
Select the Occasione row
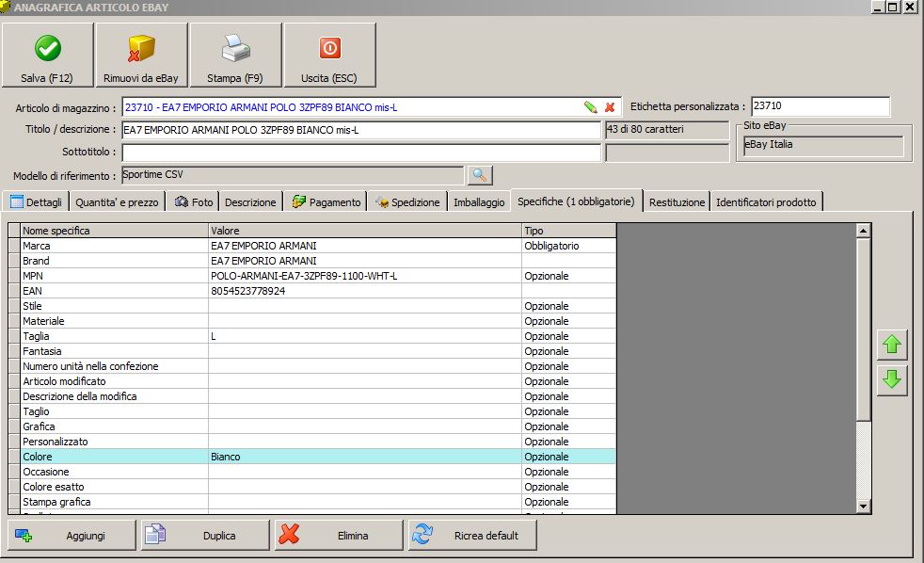[x=318, y=472]
